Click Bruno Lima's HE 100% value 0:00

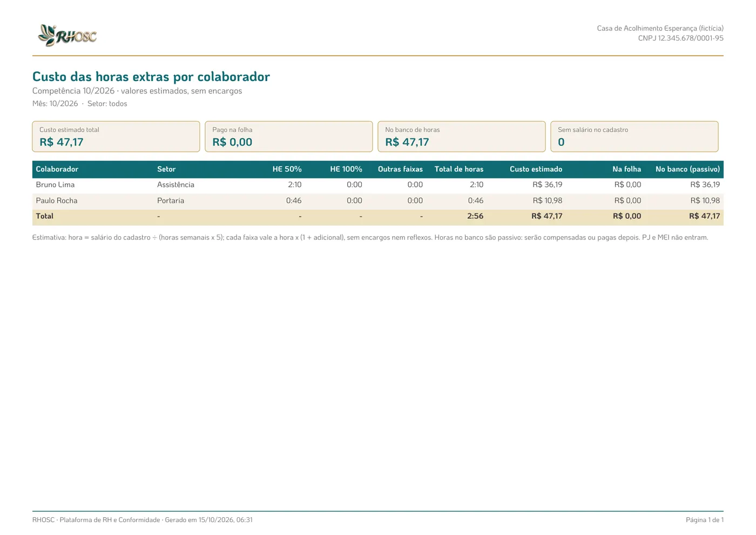pos(354,185)
